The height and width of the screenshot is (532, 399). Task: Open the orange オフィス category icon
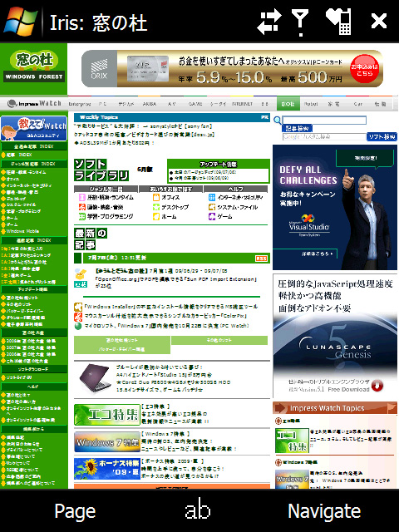click(x=156, y=198)
